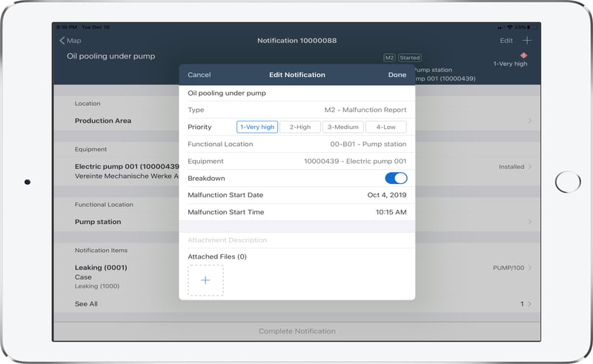The width and height of the screenshot is (593, 364).
Task: Select priority 1-Very high
Action: pos(257,127)
